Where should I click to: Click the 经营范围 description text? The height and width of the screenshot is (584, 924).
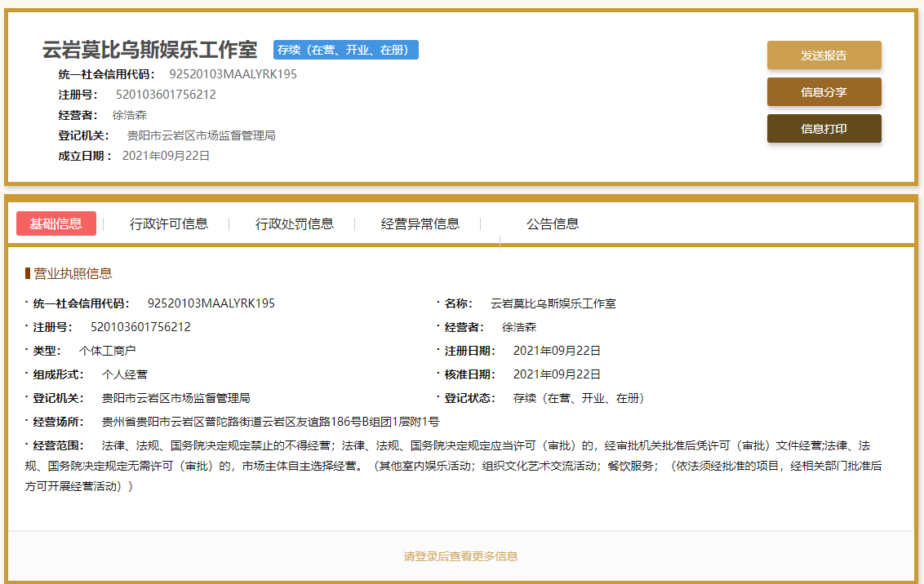(454, 466)
